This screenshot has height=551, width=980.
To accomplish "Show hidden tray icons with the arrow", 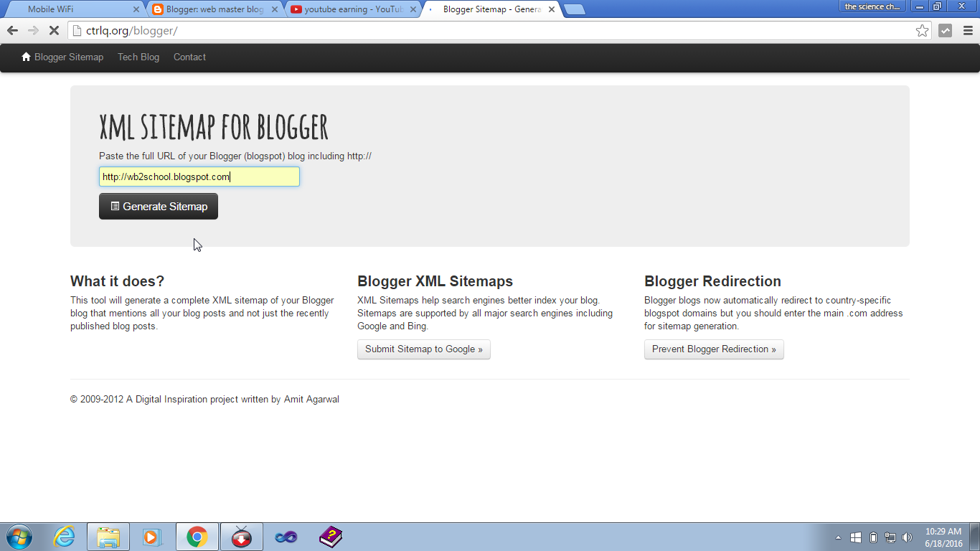I will point(839,537).
